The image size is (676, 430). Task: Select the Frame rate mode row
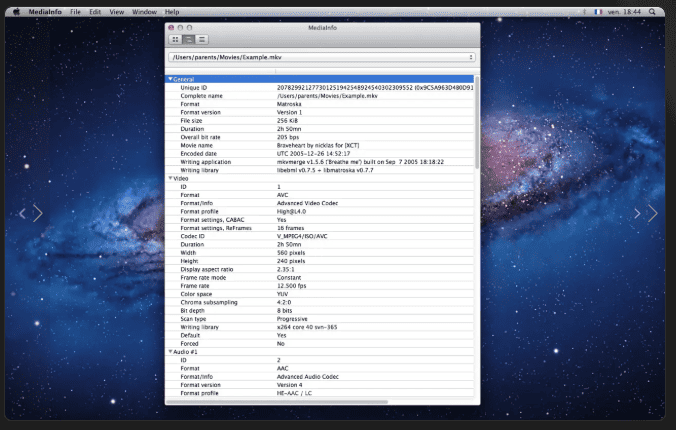point(319,277)
